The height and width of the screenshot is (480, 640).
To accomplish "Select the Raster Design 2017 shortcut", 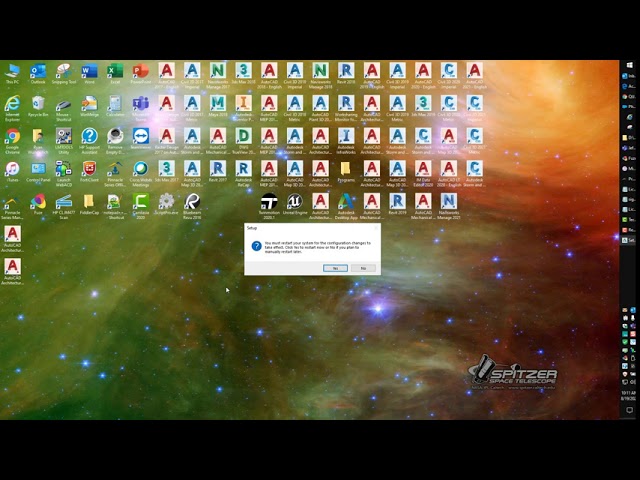I will tap(167, 141).
